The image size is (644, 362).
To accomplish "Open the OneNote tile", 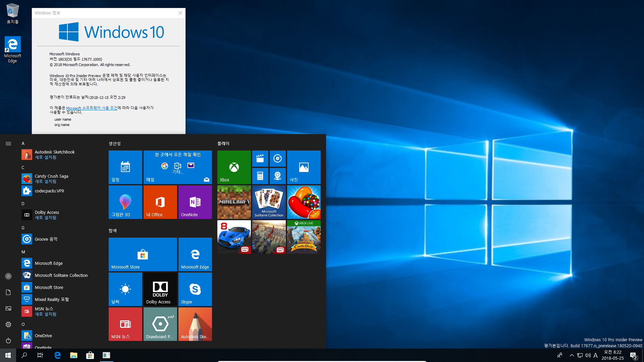I will [x=195, y=202].
